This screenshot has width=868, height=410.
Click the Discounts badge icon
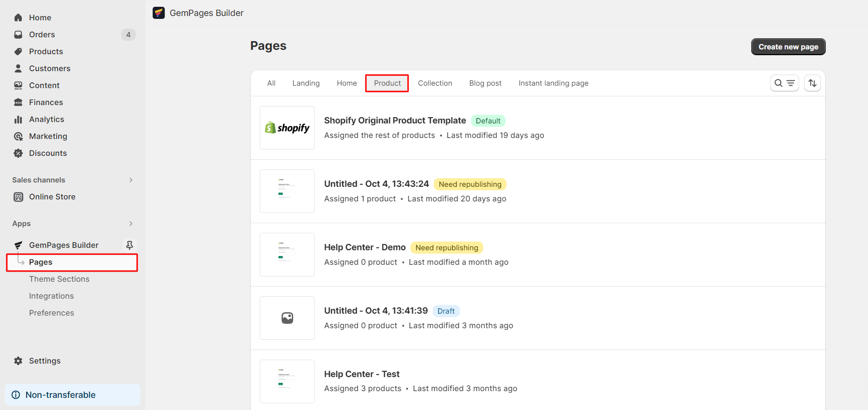[x=18, y=153]
